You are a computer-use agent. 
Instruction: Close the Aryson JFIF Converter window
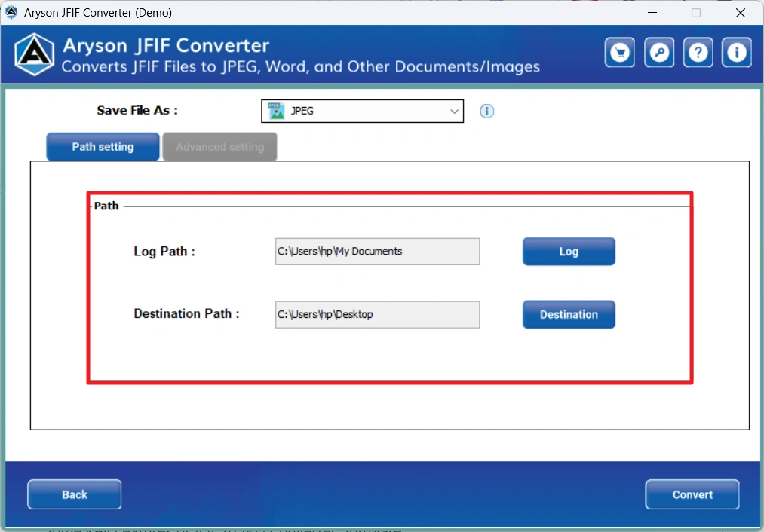pyautogui.click(x=740, y=13)
